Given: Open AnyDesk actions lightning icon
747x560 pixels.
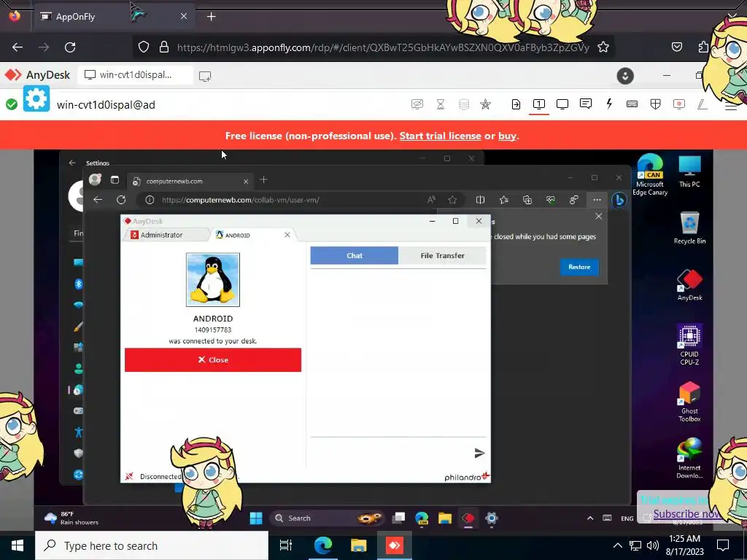Looking at the screenshot, I should (609, 104).
